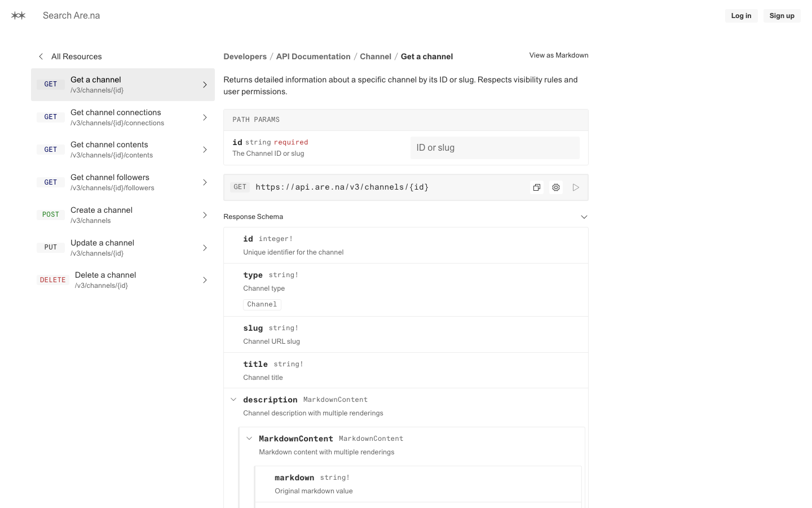
Task: Click the slug field name
Action: coord(253,328)
